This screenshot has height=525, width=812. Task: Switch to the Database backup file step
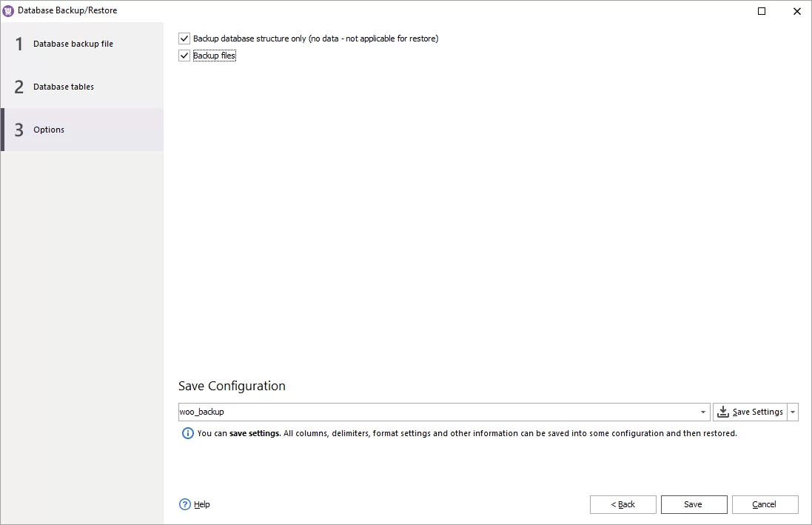tap(73, 44)
